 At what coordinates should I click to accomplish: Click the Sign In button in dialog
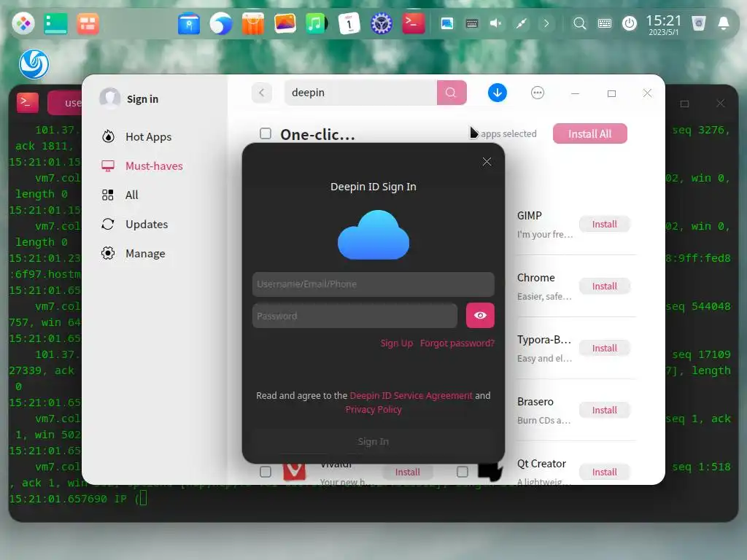click(373, 441)
